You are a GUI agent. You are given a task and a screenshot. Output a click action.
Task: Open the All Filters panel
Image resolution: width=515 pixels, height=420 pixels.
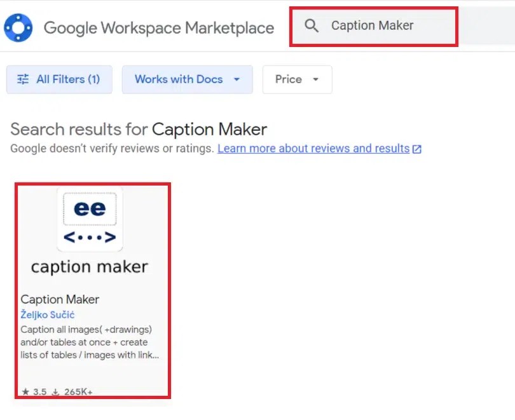[58, 79]
